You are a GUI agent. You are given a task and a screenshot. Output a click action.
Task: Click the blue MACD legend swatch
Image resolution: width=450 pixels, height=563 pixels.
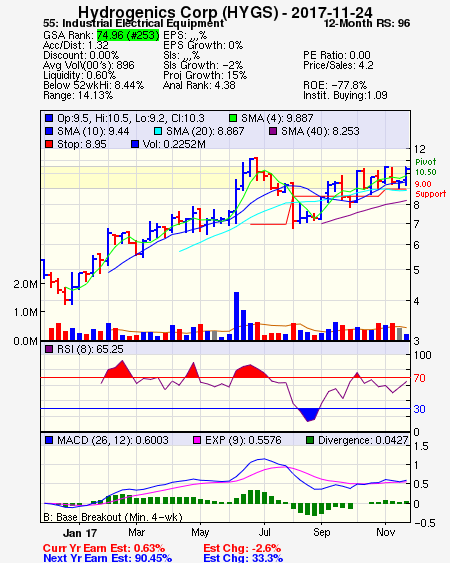49,440
